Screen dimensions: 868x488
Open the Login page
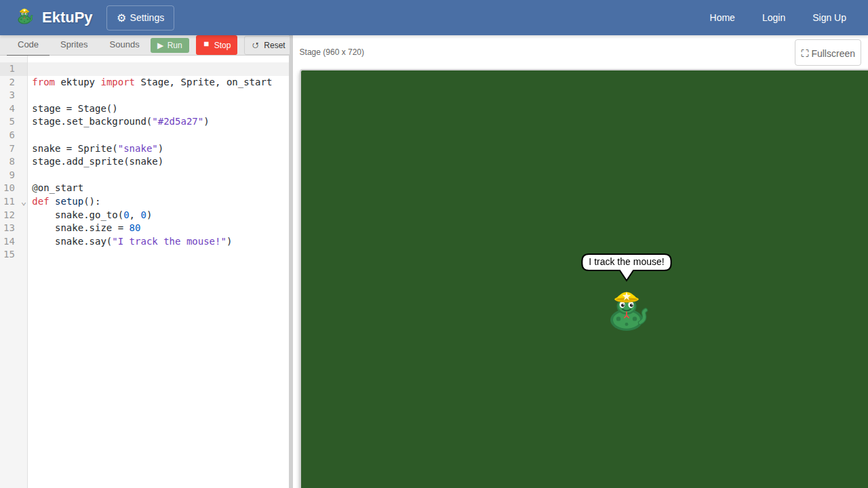(773, 18)
